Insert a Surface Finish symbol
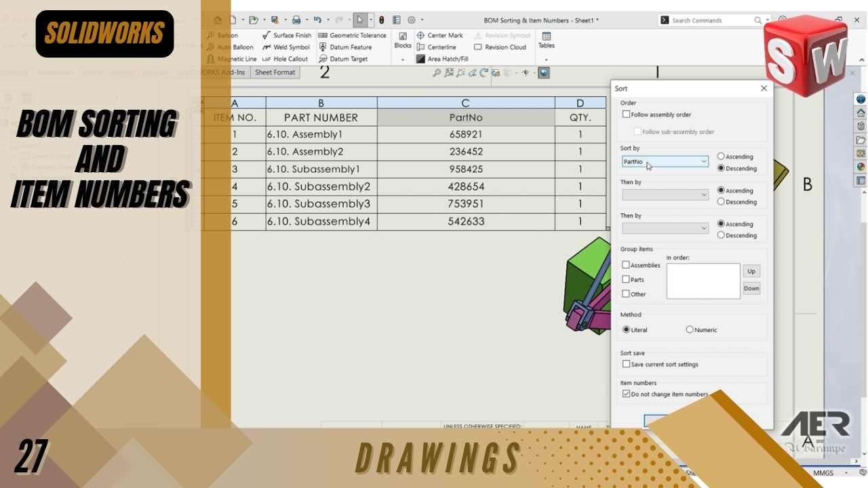The width and height of the screenshot is (868, 488). pos(287,35)
